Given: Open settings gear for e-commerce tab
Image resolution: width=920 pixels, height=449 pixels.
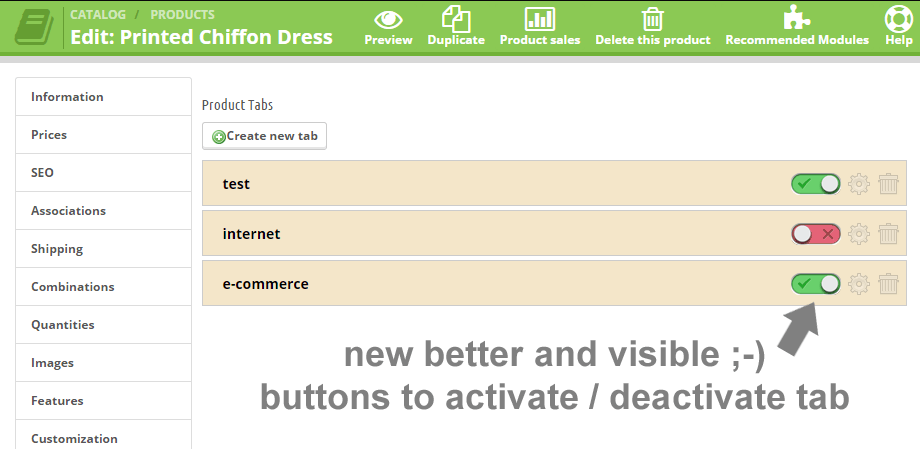Looking at the screenshot, I should [x=859, y=283].
